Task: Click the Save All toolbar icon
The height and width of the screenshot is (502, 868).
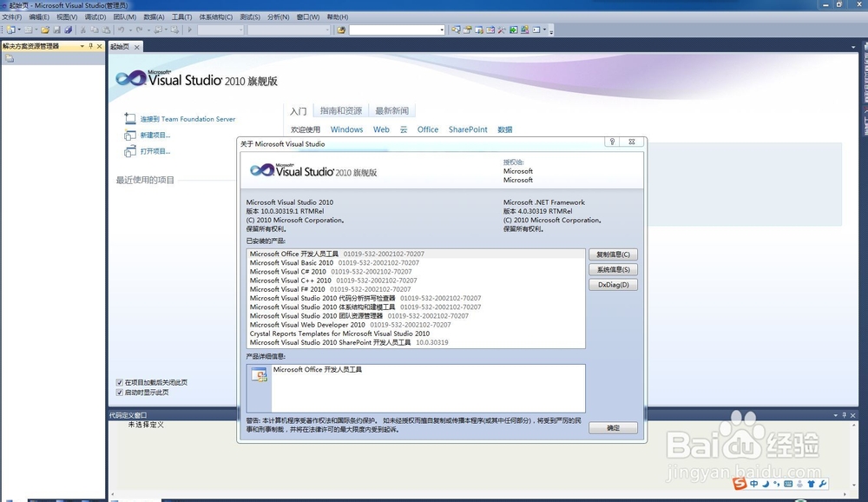Action: coord(68,30)
